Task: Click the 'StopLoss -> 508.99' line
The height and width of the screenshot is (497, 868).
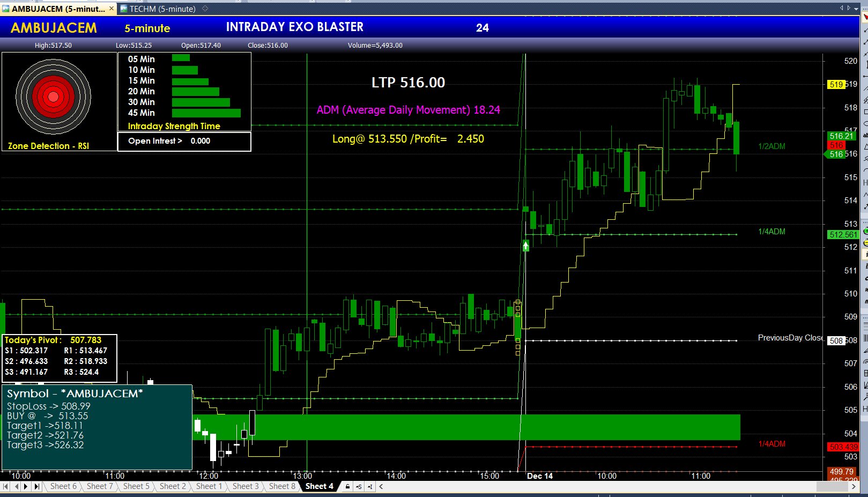Action: (49, 406)
